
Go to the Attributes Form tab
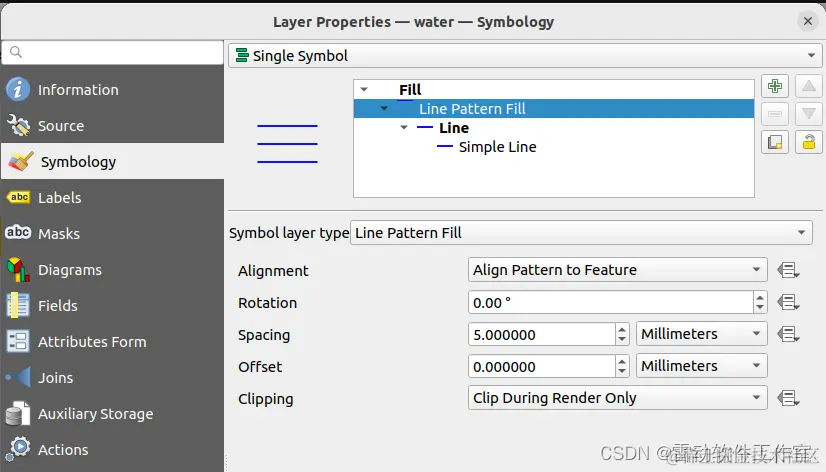[x=112, y=341]
